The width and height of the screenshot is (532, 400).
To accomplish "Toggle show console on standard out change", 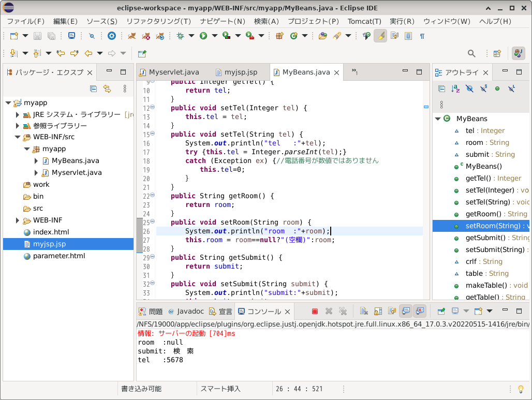I will (x=406, y=311).
